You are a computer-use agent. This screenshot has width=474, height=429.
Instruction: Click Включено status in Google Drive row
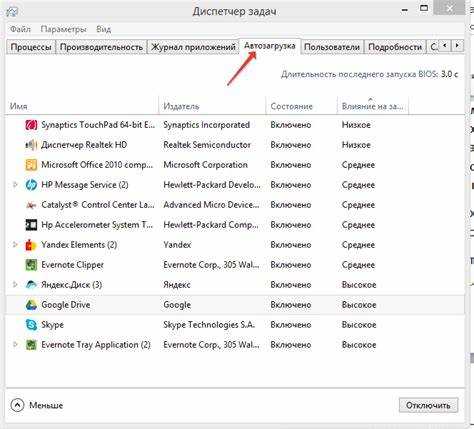pyautogui.click(x=291, y=305)
